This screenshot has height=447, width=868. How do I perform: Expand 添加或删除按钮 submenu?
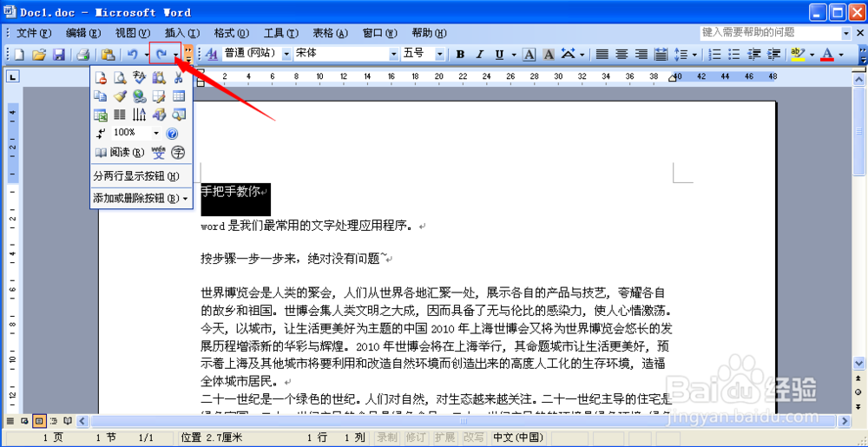click(x=141, y=198)
